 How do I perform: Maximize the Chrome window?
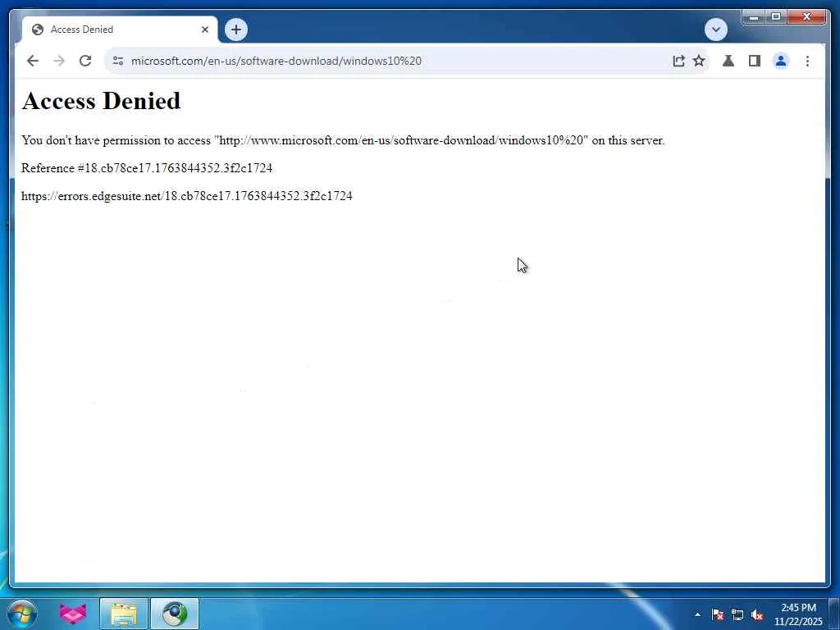tap(776, 17)
